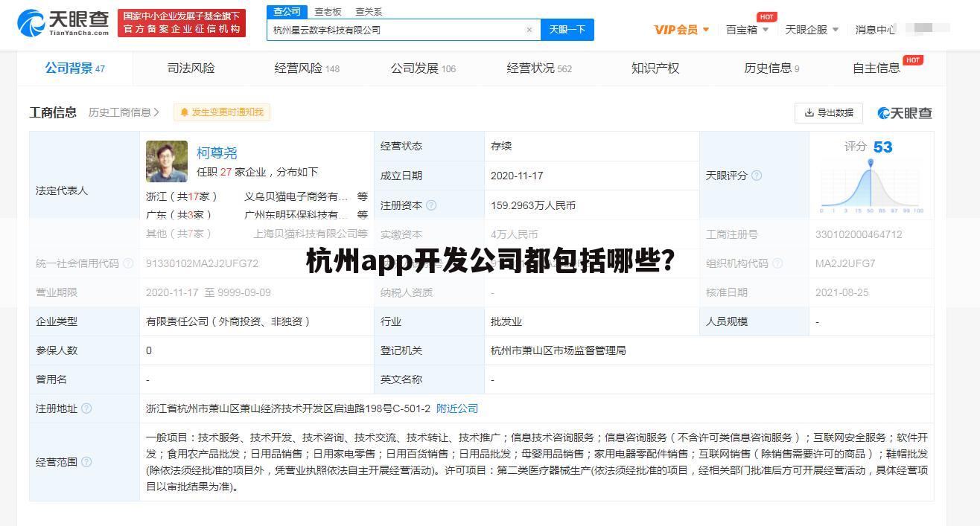Click the 天眼一下 search button

pos(567,30)
